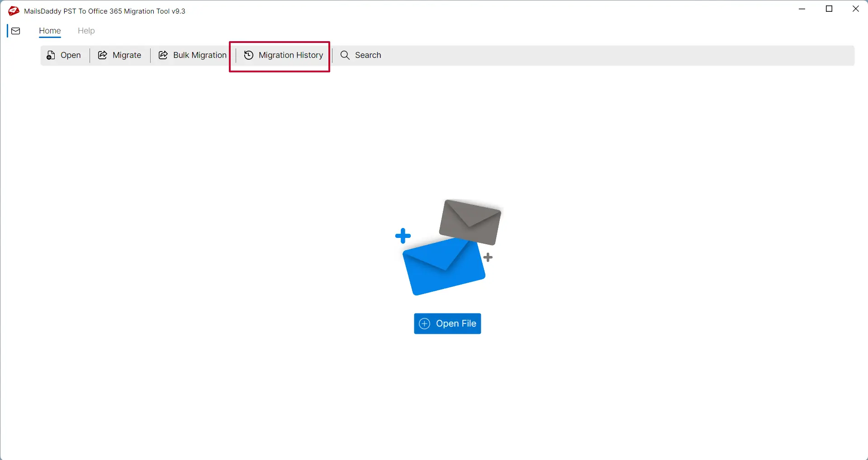Screen dimensions: 868x460
Task: Click the envelope icon in the left sidebar
Action: tap(16, 31)
